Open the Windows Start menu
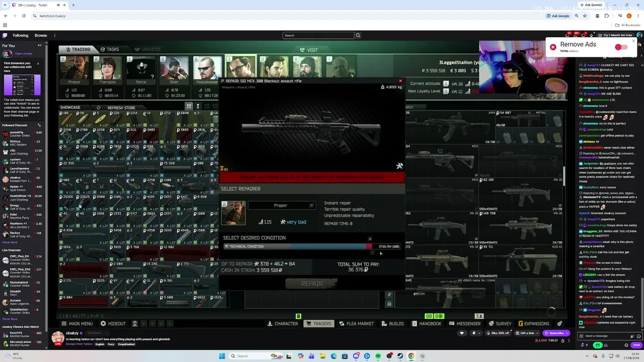 (222, 356)
